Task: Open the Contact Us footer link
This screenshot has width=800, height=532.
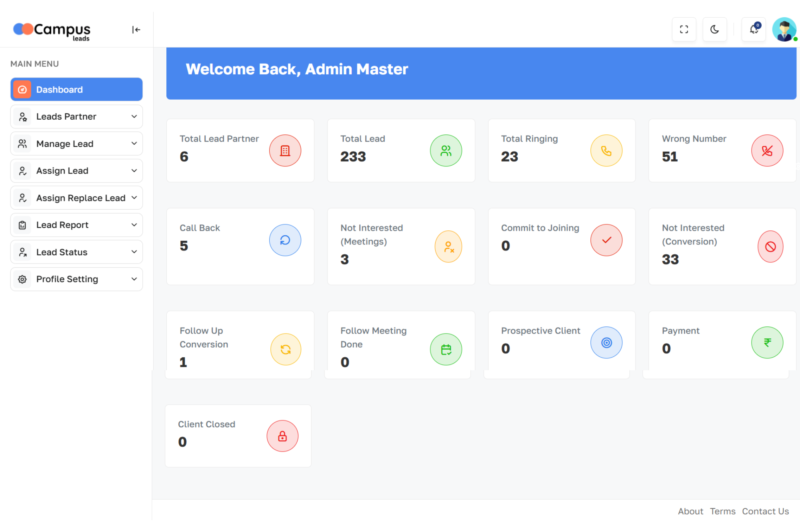Action: [765, 511]
